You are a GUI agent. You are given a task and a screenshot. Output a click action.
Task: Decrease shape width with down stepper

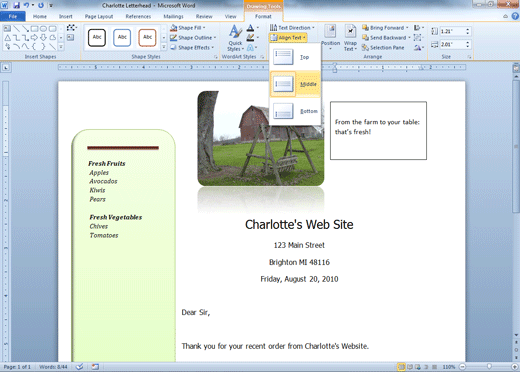[x=468, y=46]
